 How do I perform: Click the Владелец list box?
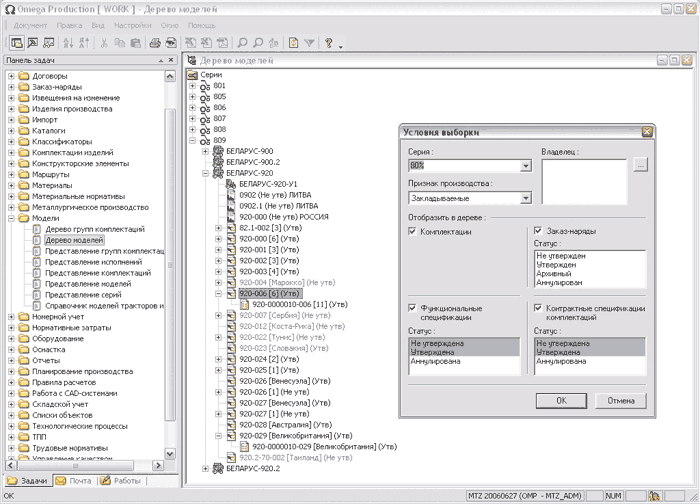pyautogui.click(x=584, y=182)
